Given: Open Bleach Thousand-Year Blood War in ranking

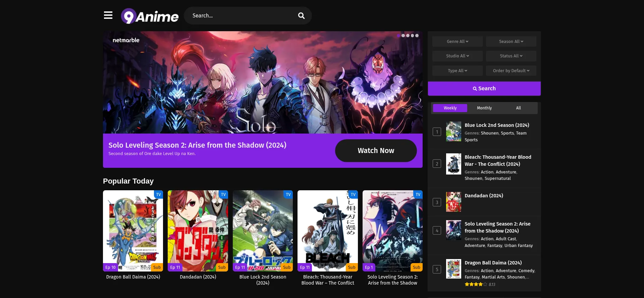Looking at the screenshot, I should (498, 160).
